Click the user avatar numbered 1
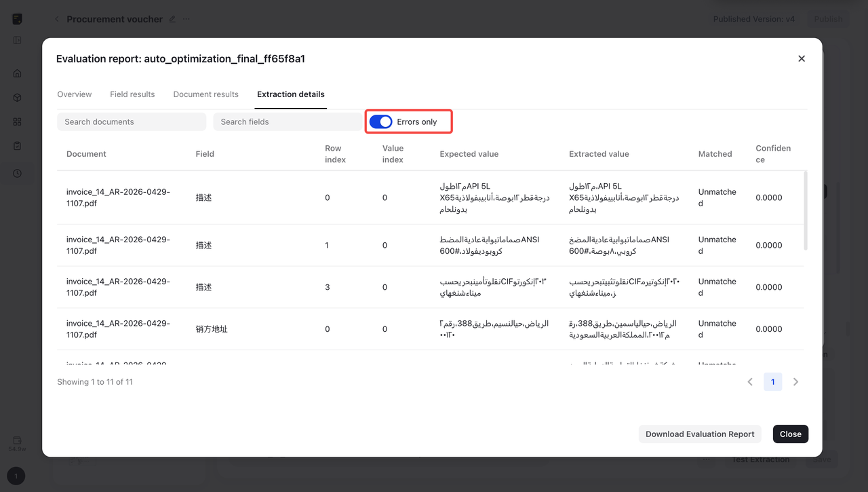This screenshot has height=492, width=868. click(x=16, y=476)
